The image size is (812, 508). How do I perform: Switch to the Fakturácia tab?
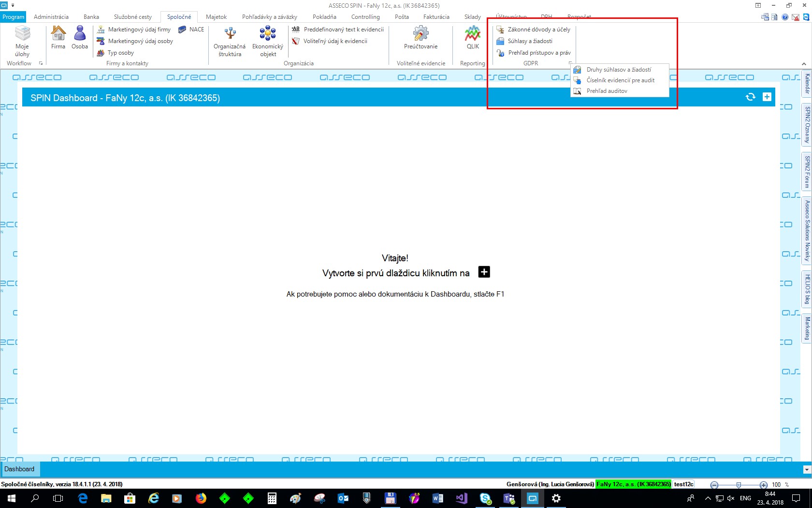click(x=436, y=17)
